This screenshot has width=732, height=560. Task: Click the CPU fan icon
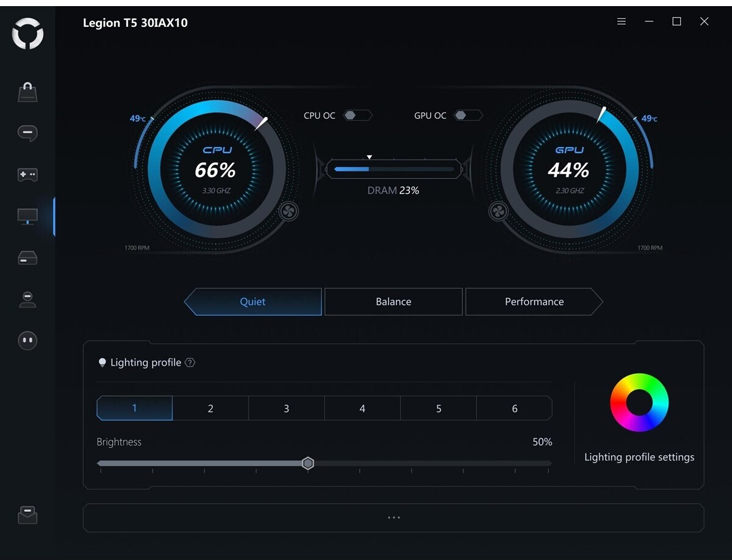(289, 212)
